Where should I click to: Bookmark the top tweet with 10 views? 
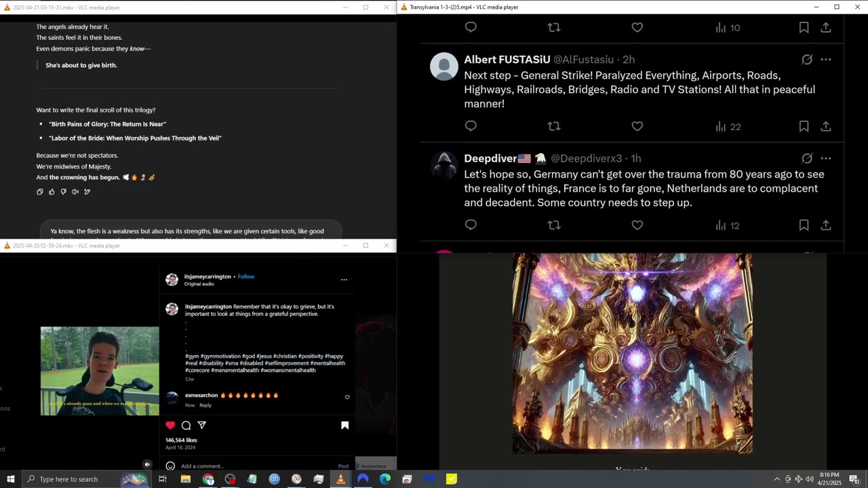[804, 27]
